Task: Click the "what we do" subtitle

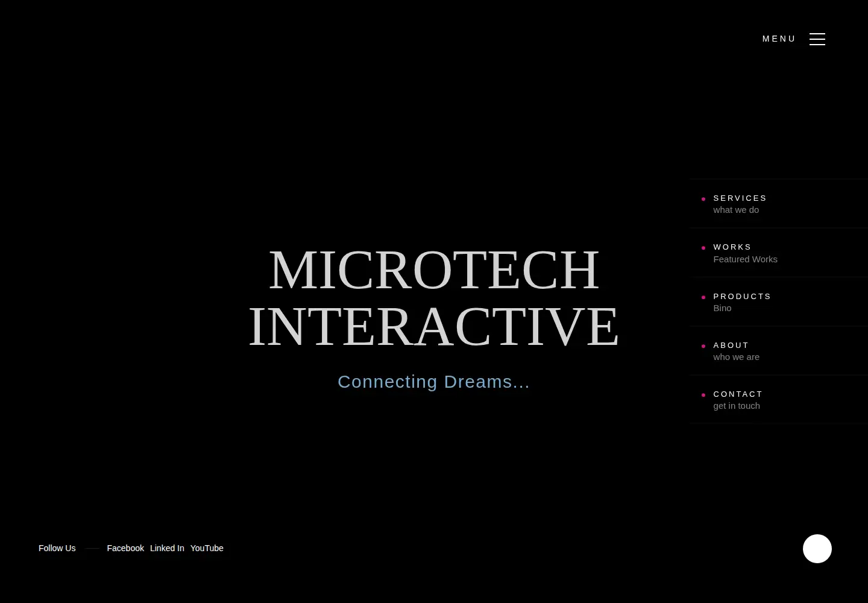Action: point(736,210)
